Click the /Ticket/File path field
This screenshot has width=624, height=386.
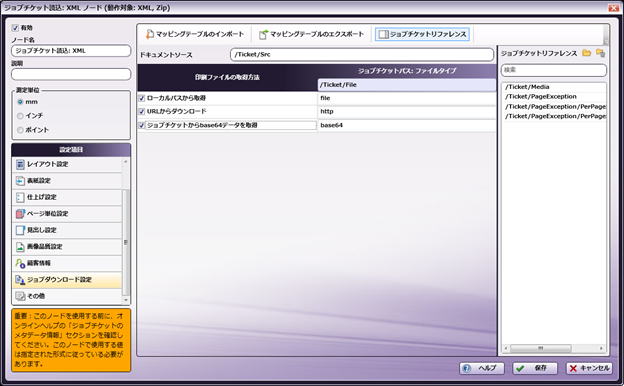point(407,85)
